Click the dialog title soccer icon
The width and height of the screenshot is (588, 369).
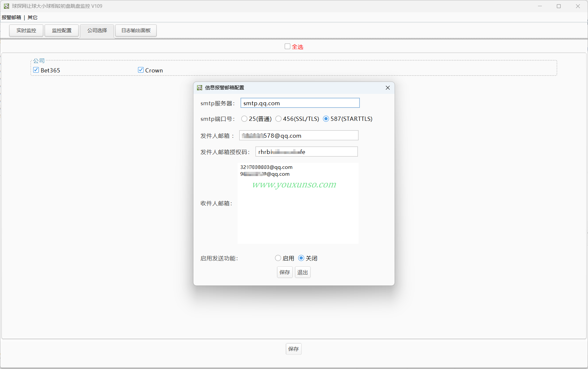[x=200, y=88]
